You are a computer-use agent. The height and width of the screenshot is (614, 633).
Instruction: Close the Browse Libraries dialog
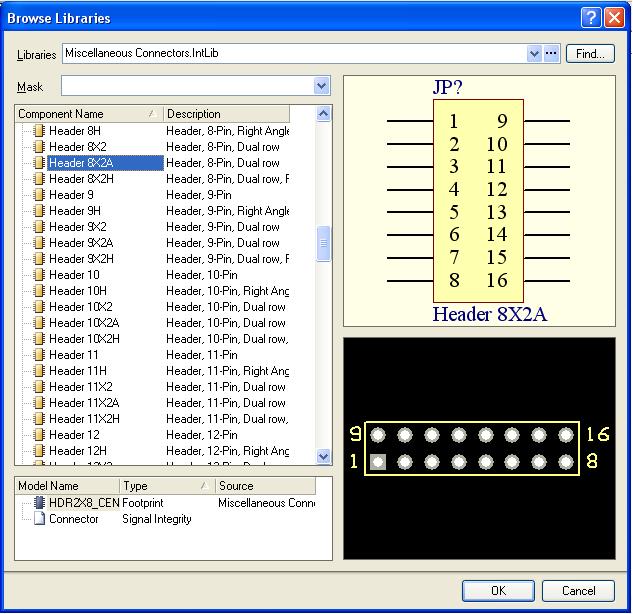614,18
